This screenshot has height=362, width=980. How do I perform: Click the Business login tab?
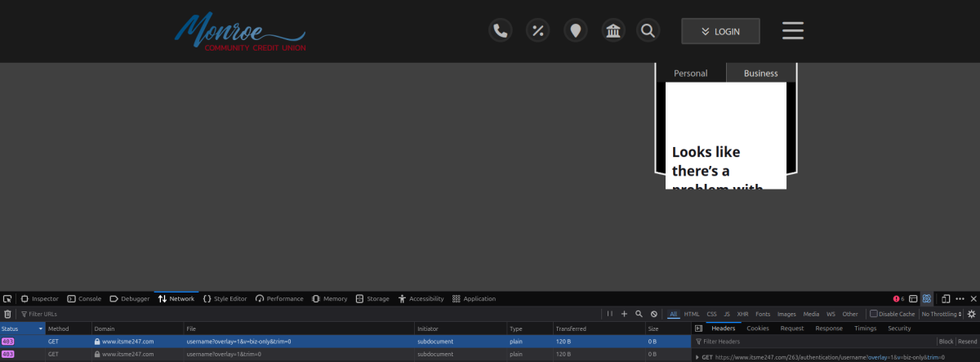[x=761, y=73]
